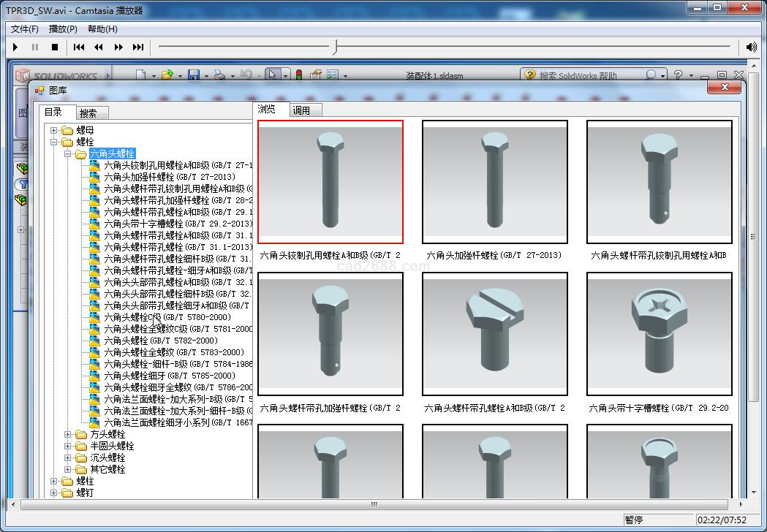The height and width of the screenshot is (532, 767).
Task: Open the 播放(P) menu
Action: pyautogui.click(x=63, y=29)
